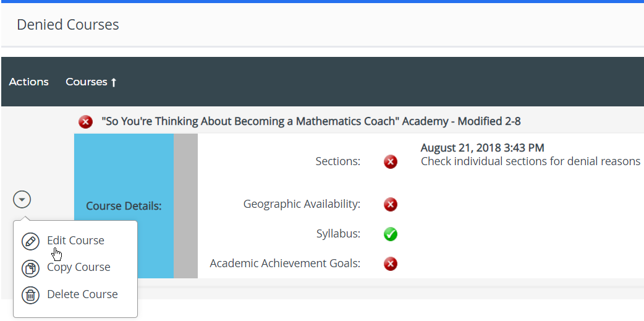
Task: Click the trash icon beside Delete Course
Action: [x=30, y=295]
